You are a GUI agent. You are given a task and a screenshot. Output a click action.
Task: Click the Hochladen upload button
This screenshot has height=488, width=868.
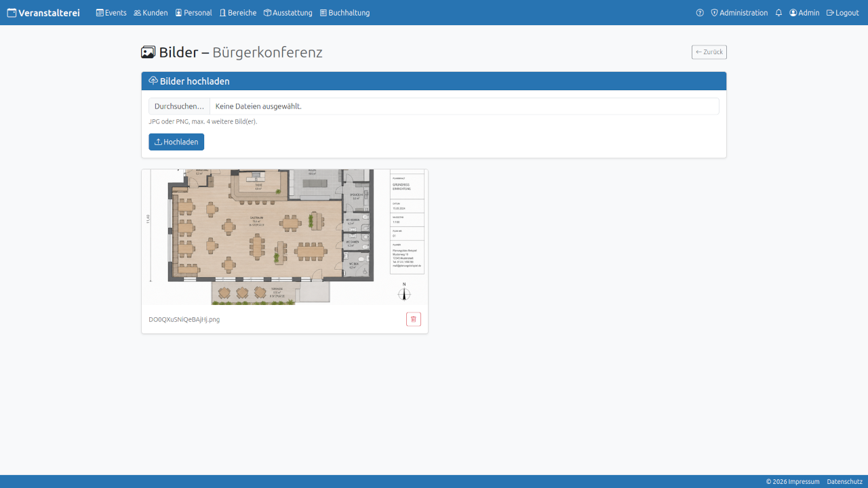click(x=176, y=142)
